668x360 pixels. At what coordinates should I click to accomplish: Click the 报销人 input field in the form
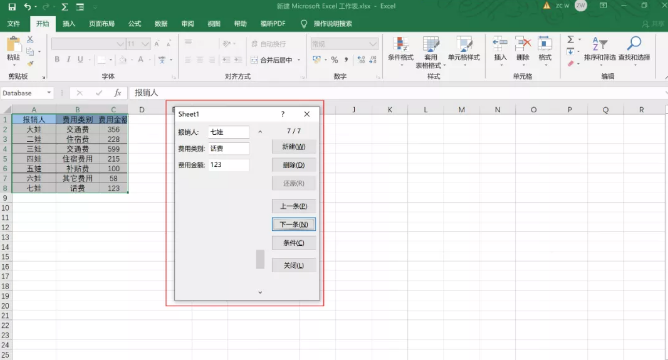pos(229,132)
